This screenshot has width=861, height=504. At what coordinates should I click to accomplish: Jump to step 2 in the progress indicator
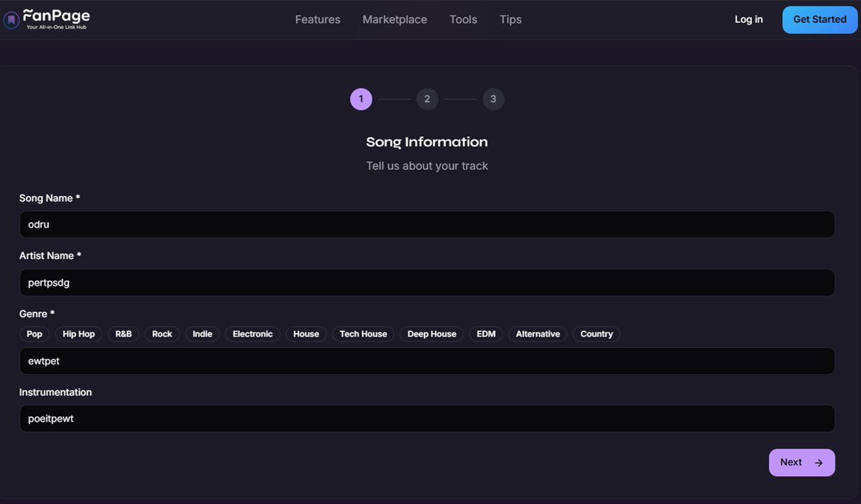[427, 99]
